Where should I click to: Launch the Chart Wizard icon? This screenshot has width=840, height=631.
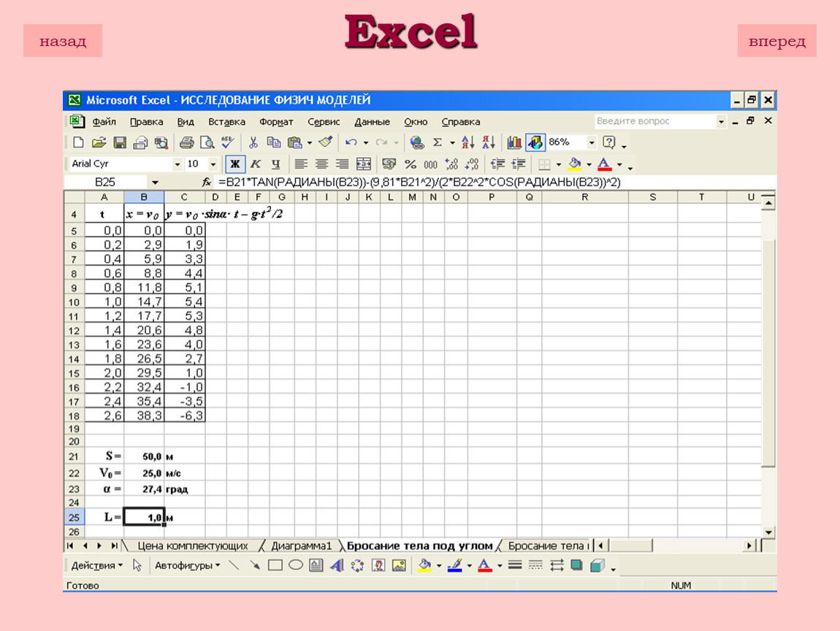pos(514,142)
